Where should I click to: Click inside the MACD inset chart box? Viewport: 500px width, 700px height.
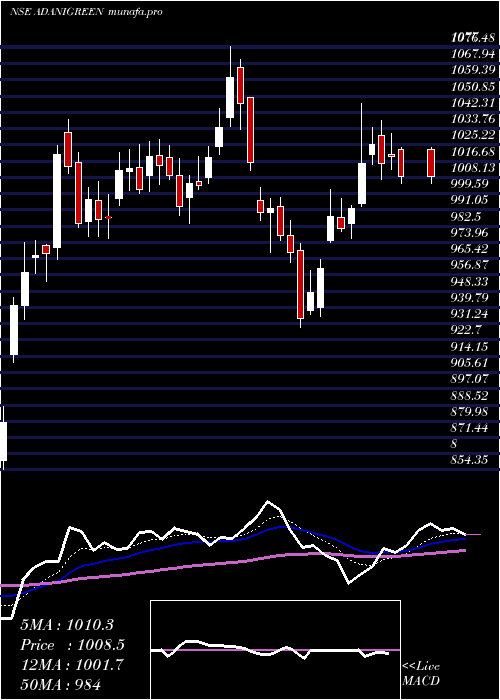[275, 650]
